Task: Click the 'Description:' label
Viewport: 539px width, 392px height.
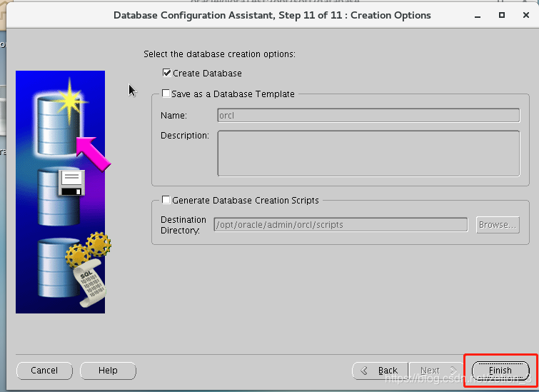Action: coord(185,136)
